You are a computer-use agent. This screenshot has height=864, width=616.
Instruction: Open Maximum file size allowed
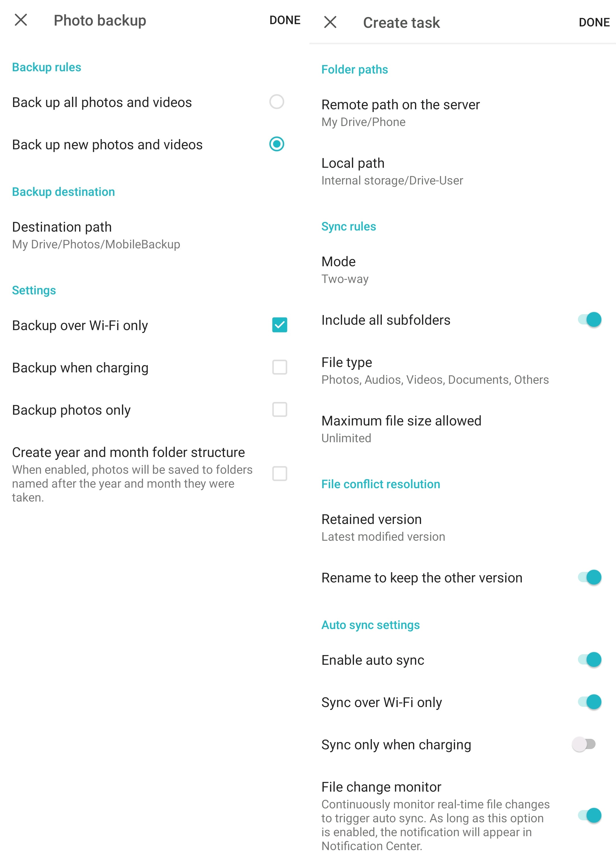coord(462,429)
